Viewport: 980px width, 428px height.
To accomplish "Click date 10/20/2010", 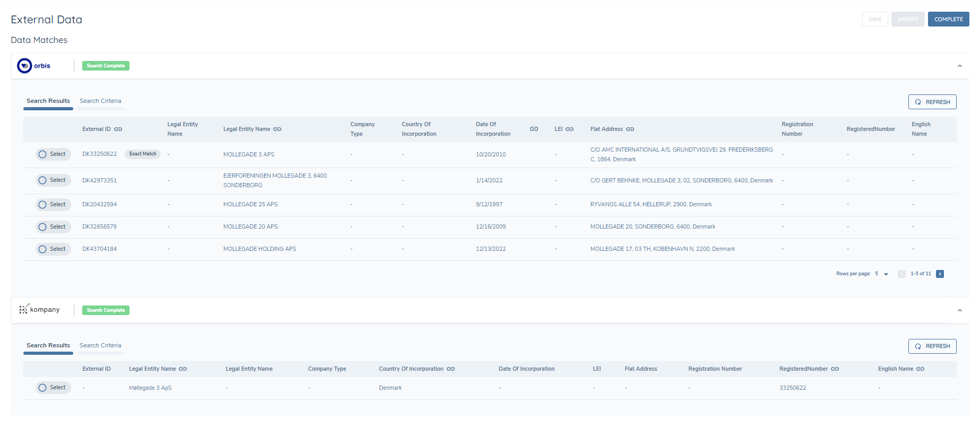I will coord(491,155).
